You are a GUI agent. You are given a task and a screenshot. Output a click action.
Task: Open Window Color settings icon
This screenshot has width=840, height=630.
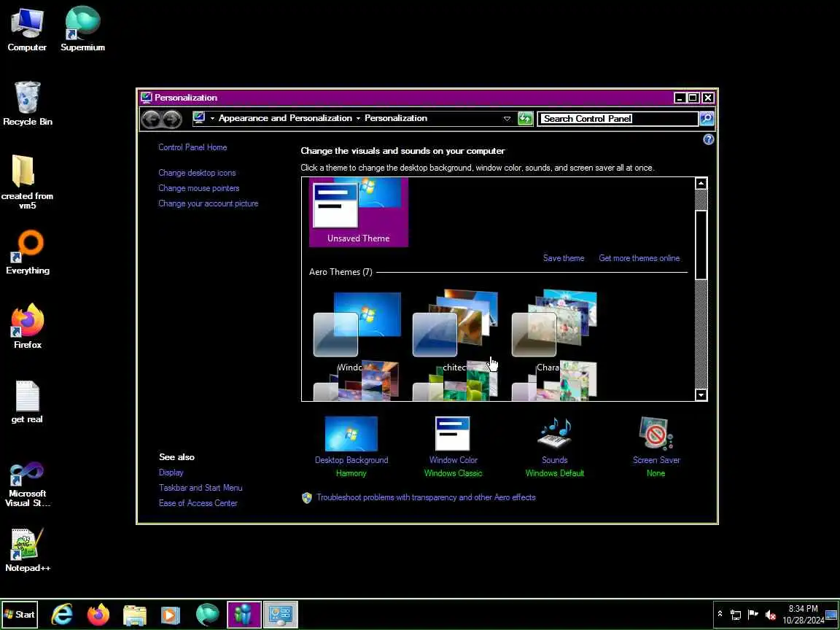point(453,434)
